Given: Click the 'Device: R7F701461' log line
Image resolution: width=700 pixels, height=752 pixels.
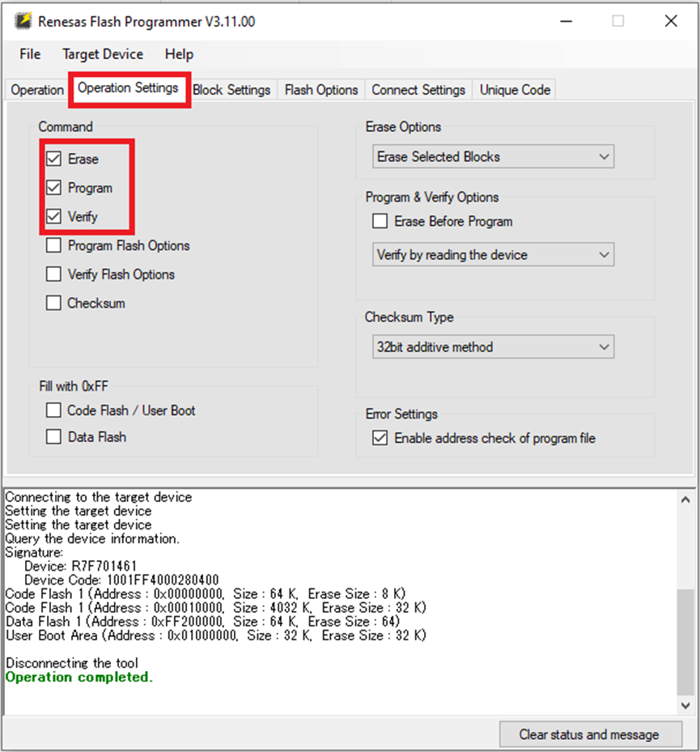Looking at the screenshot, I should tap(81, 566).
